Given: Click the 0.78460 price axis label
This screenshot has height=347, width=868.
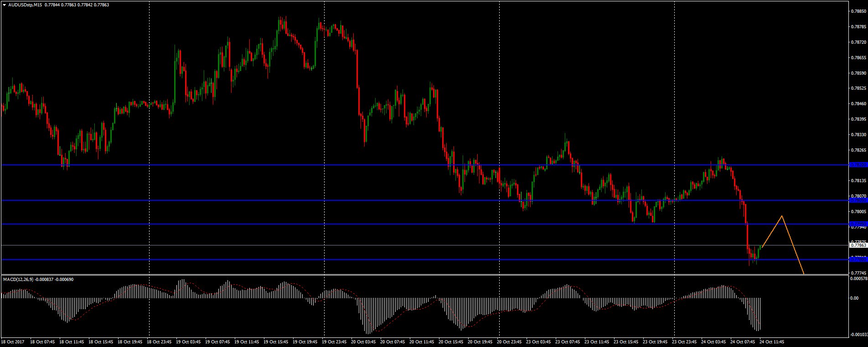Looking at the screenshot, I should (858, 104).
